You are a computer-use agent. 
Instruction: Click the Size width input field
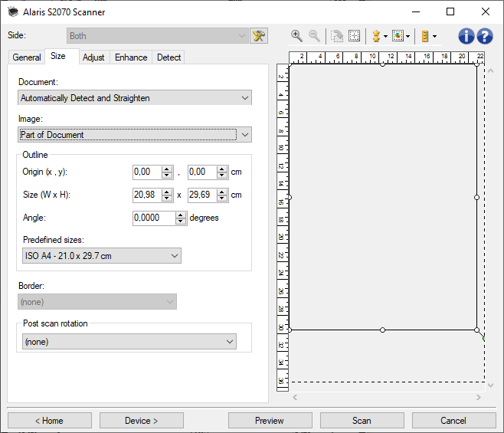tap(146, 195)
